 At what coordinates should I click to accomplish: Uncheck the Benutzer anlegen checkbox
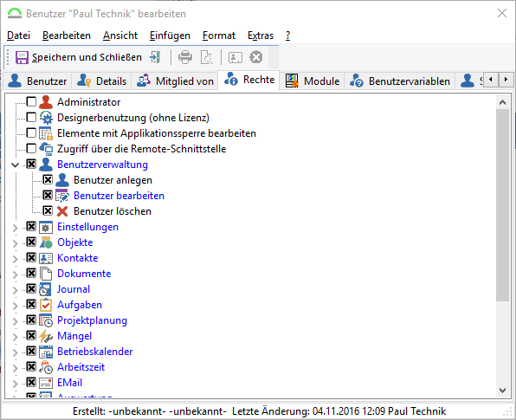(x=48, y=180)
